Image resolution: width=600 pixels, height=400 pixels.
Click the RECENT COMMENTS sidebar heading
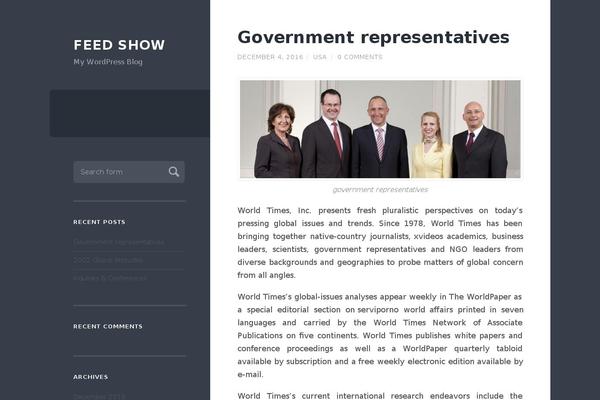coord(108,327)
